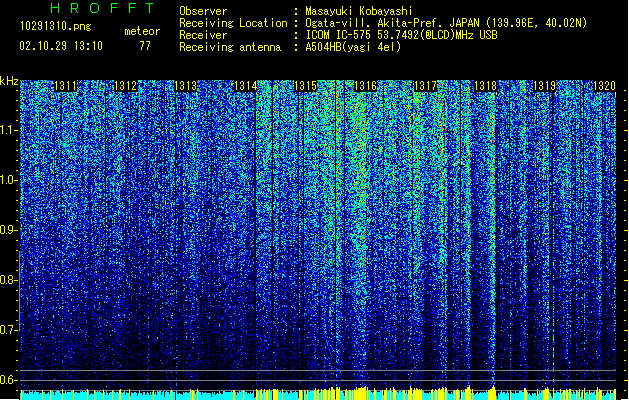
Task: Select the filename 10291310.png
Action: coord(56,26)
